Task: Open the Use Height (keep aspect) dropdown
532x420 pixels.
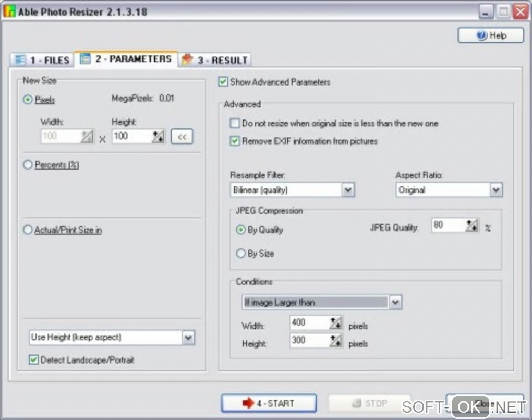Action: click(188, 338)
